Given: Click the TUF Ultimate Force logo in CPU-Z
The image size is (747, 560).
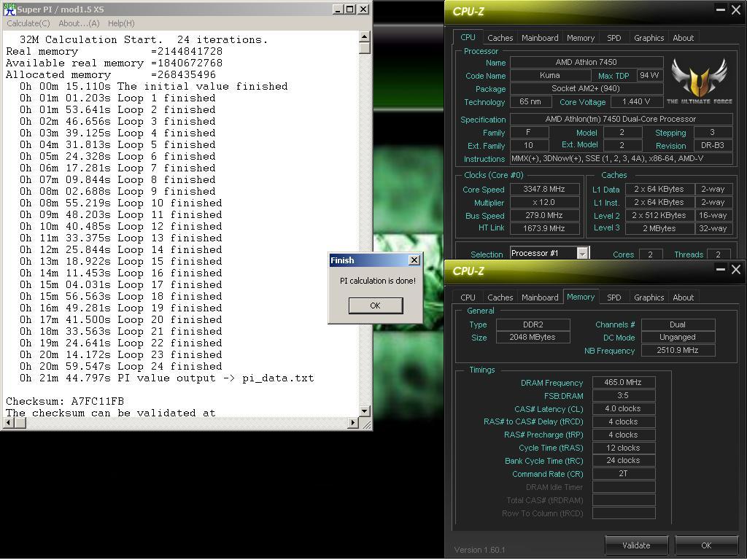Looking at the screenshot, I should click(699, 81).
